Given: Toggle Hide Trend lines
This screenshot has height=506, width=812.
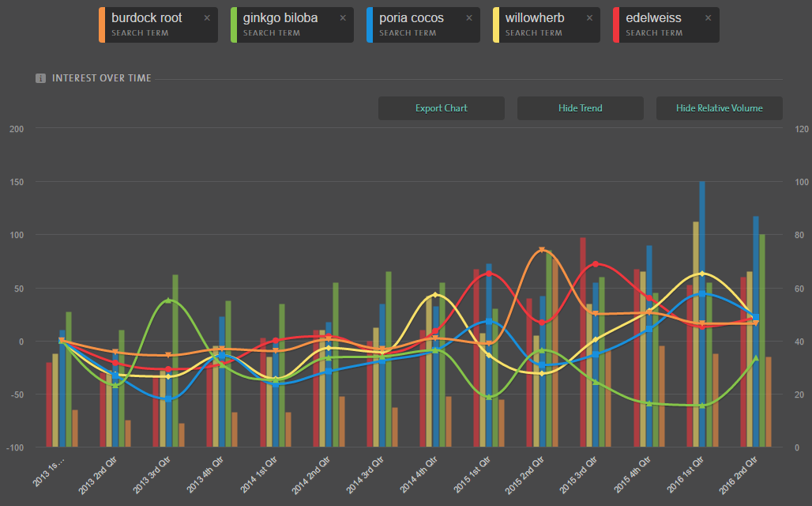Looking at the screenshot, I should [580, 108].
